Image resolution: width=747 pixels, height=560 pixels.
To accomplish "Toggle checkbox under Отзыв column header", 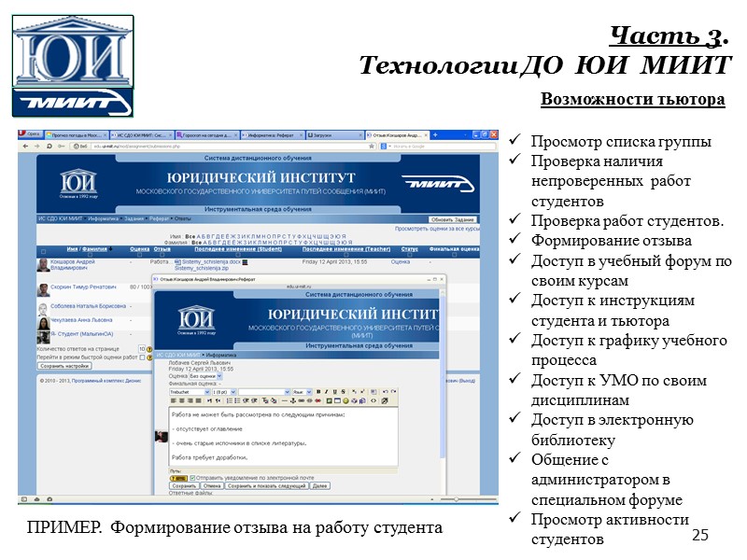I will (162, 255).
